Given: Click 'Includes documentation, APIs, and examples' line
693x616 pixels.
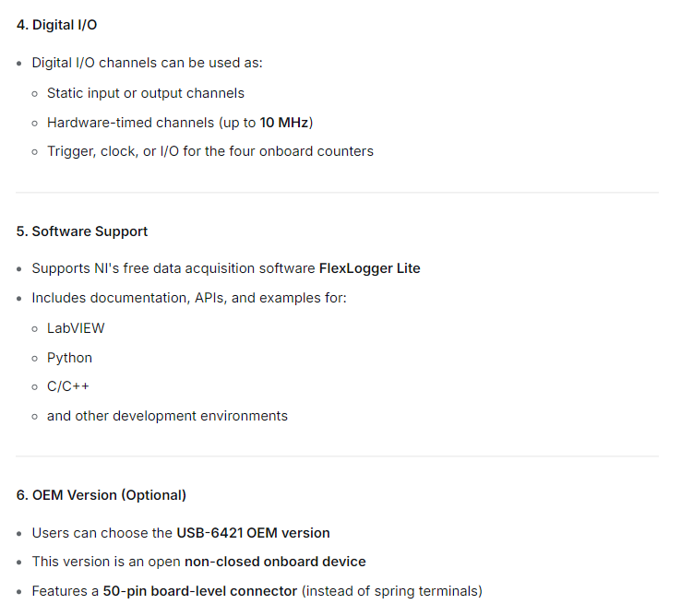Looking at the screenshot, I should [189, 298].
